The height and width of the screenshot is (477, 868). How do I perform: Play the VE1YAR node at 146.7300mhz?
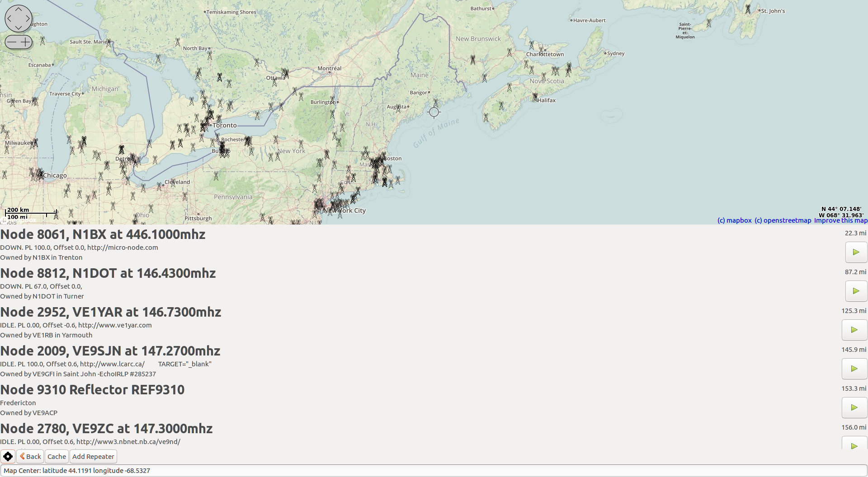pos(854,330)
